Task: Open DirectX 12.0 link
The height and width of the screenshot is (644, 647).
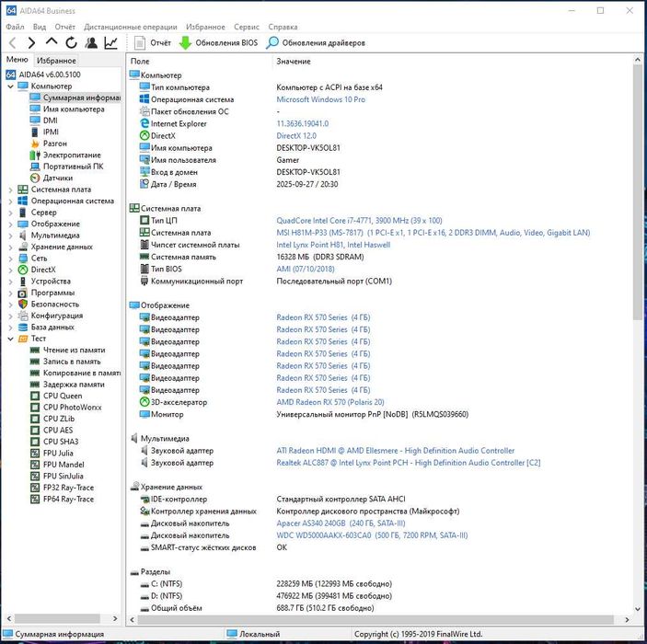Action: (296, 136)
